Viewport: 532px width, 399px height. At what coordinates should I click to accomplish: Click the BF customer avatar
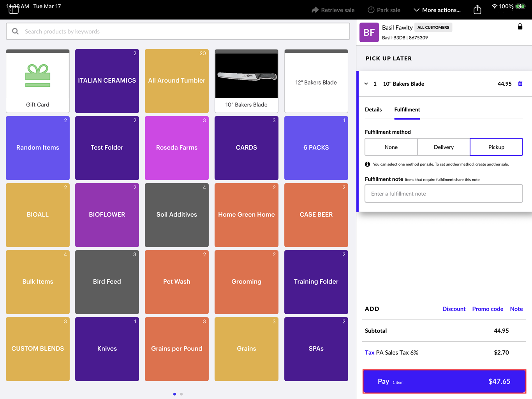pyautogui.click(x=369, y=32)
